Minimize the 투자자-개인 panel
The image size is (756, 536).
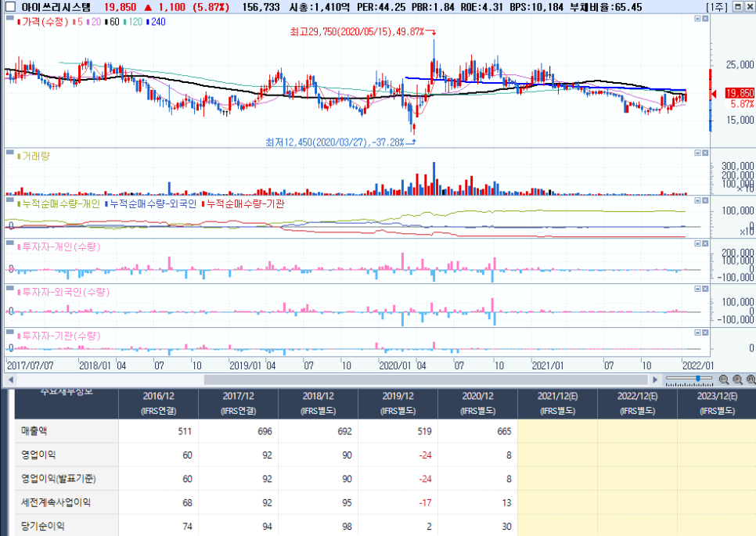[697, 243]
